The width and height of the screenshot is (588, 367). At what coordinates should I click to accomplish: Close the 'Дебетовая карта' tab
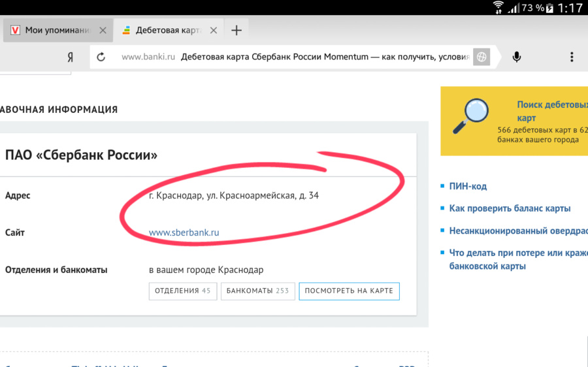pyautogui.click(x=214, y=30)
